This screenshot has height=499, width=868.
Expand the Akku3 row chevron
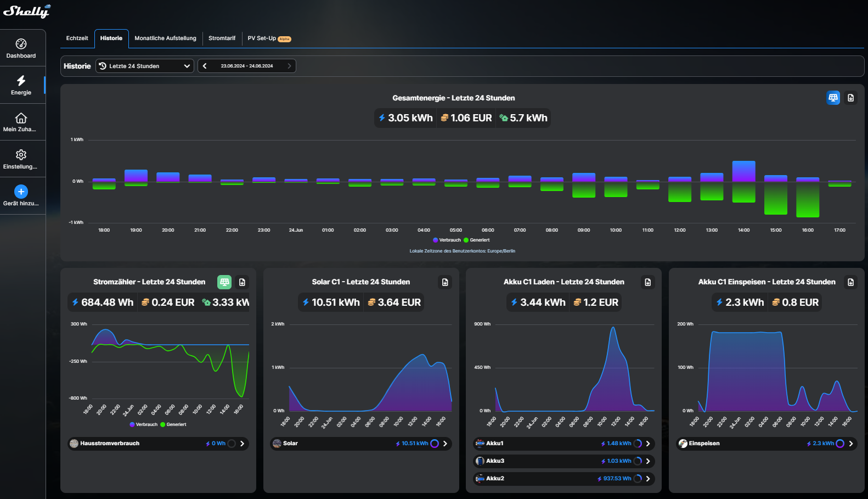[648, 461]
